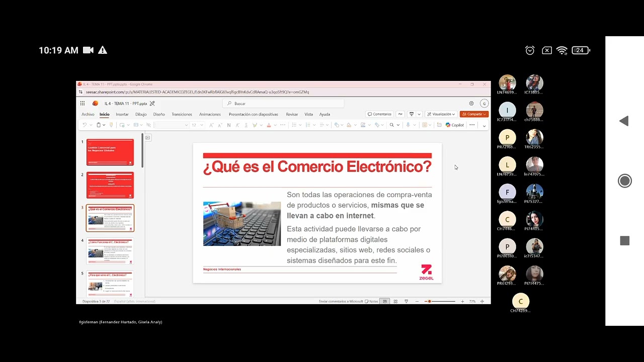Screen dimensions: 644x362
Task: Click the Shapes insert icon
Action: tap(337, 125)
